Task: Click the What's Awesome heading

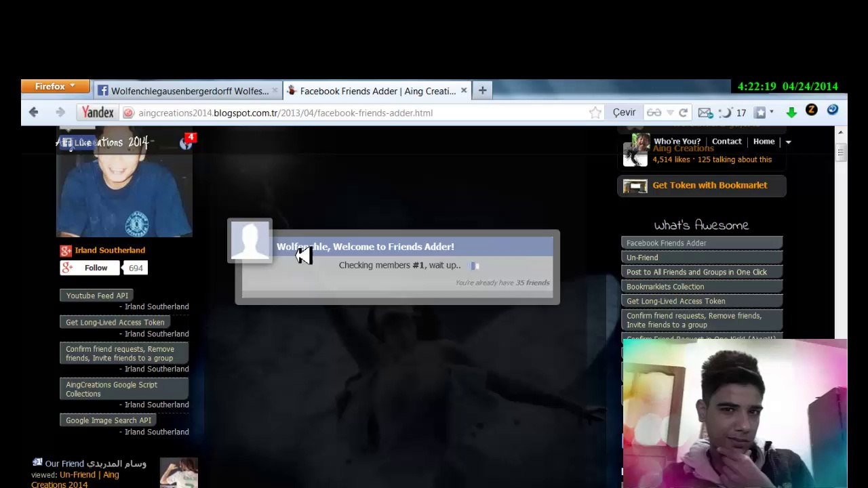Action: [701, 225]
